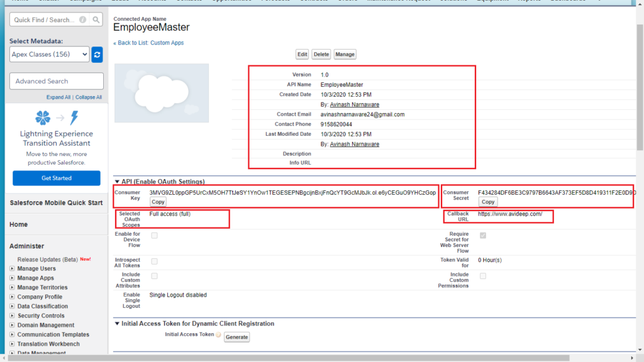Toggle Enable for Device Flow checkbox
This screenshot has width=644, height=362.
pyautogui.click(x=155, y=236)
